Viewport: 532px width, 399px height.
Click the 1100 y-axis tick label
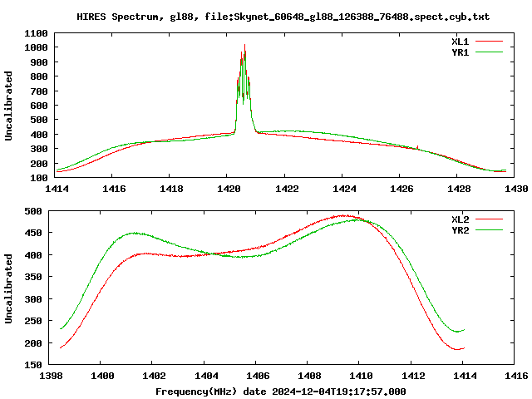36,33
